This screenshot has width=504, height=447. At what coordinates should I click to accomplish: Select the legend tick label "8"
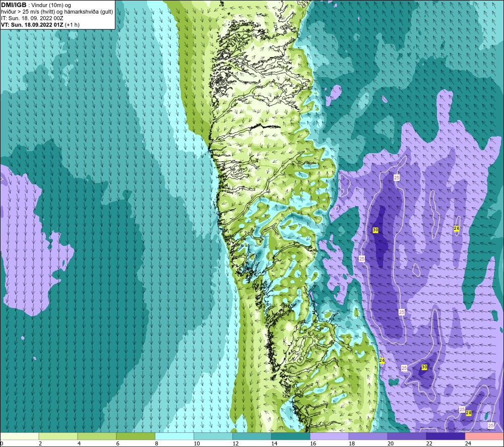(x=157, y=443)
